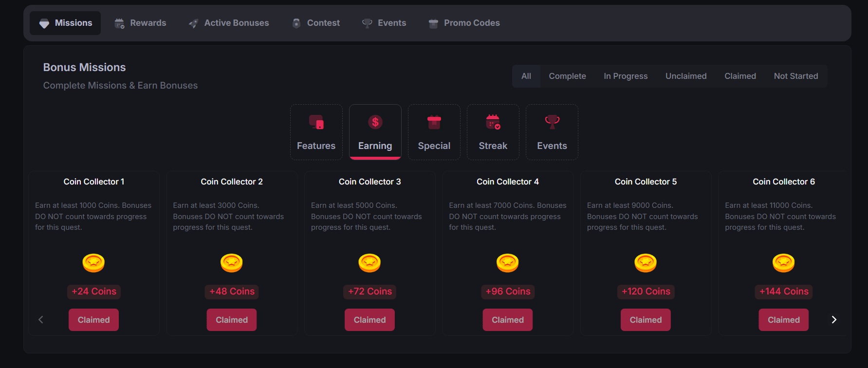Filter missions by All
Viewport: 868px width, 368px height.
[526, 76]
